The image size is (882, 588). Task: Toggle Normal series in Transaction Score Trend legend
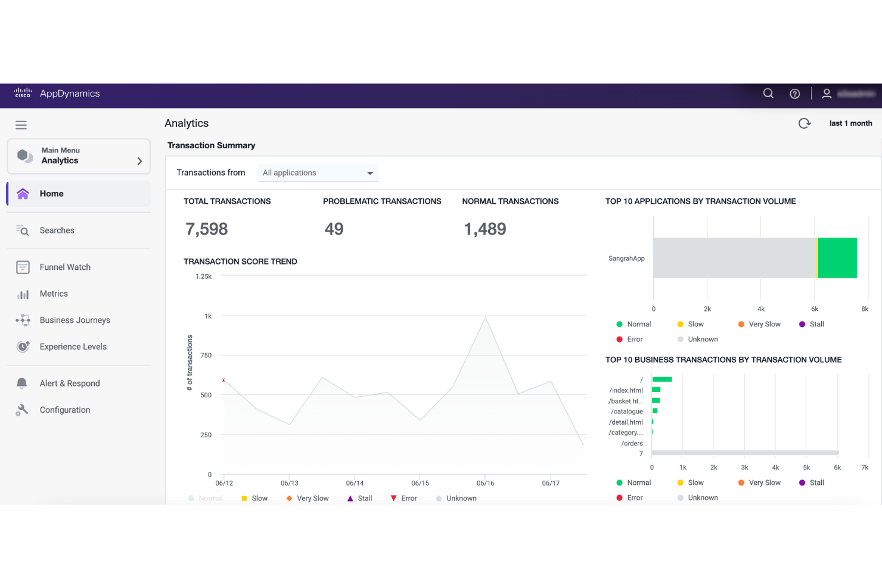205,499
